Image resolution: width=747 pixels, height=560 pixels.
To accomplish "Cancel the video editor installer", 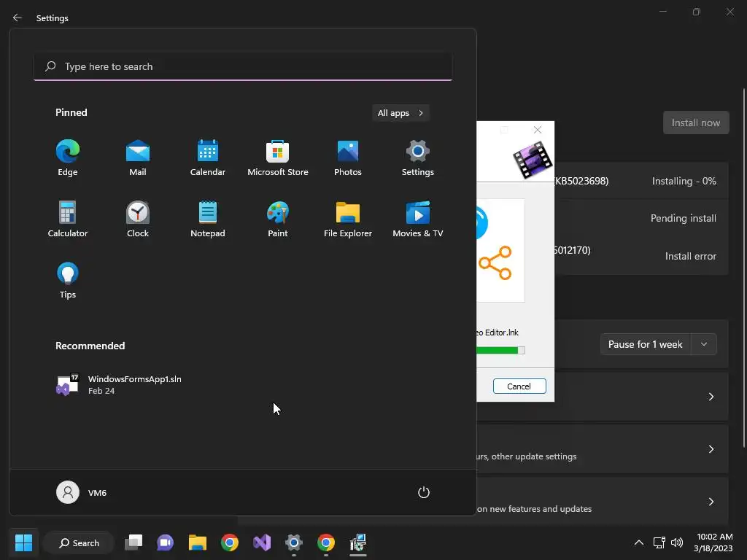I will [519, 386].
